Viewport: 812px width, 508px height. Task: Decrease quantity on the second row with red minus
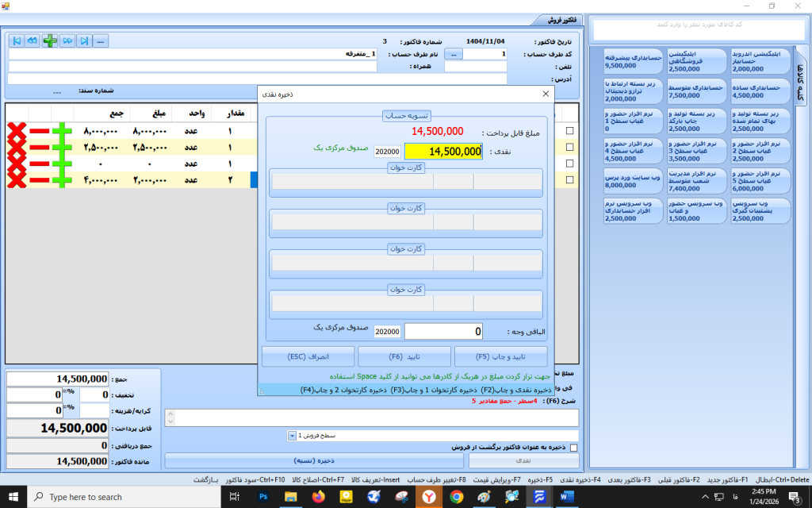coord(40,148)
